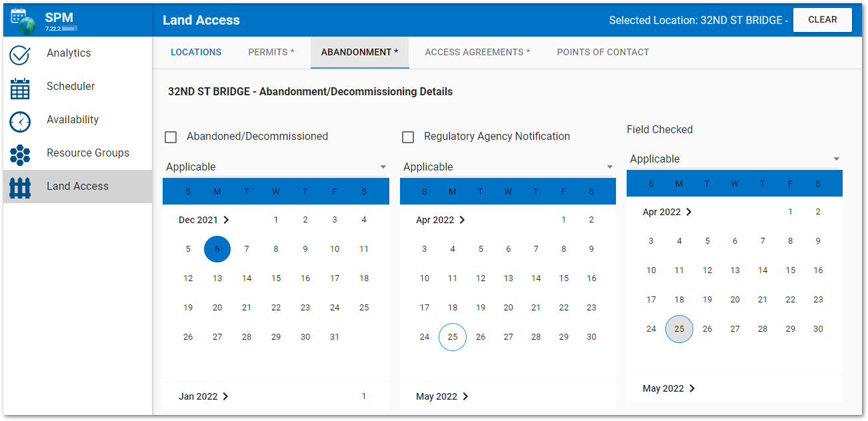Viewport: 868px width, 421px height.
Task: Open the Access Agreements tab
Action: pos(477,52)
